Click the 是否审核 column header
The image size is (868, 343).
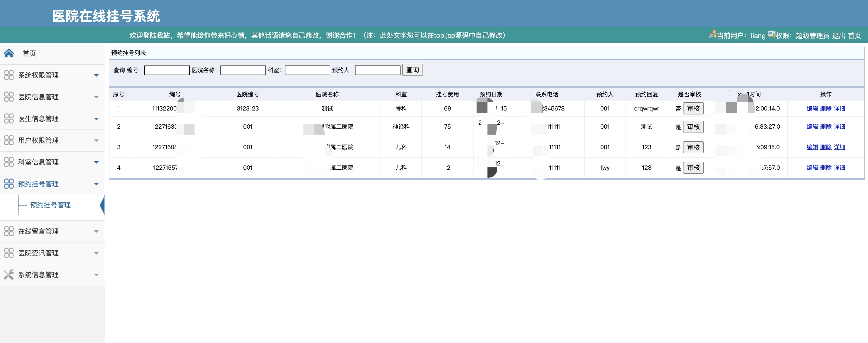[x=690, y=94]
